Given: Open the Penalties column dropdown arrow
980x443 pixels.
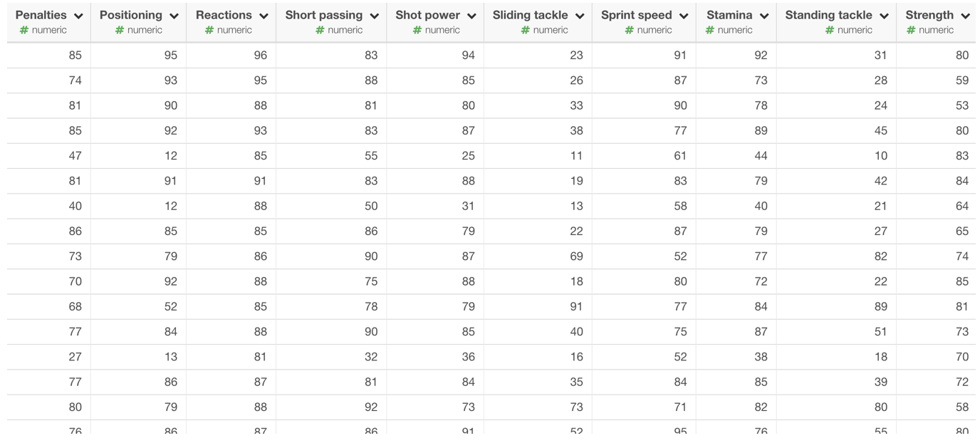Looking at the screenshot, I should [x=78, y=16].
